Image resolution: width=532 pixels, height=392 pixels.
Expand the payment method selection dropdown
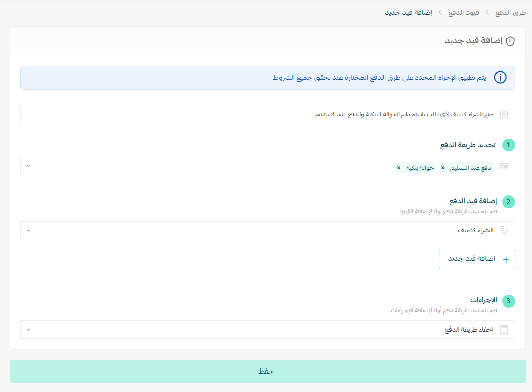(29, 166)
